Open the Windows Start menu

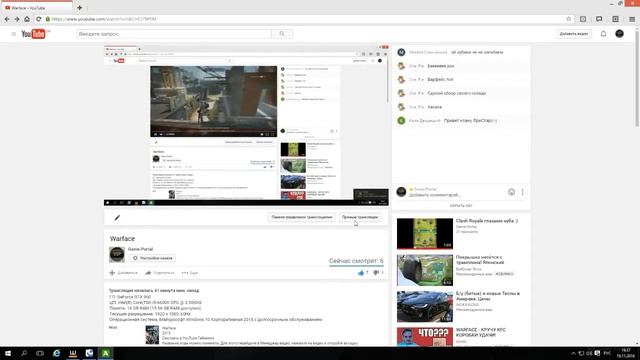point(8,353)
